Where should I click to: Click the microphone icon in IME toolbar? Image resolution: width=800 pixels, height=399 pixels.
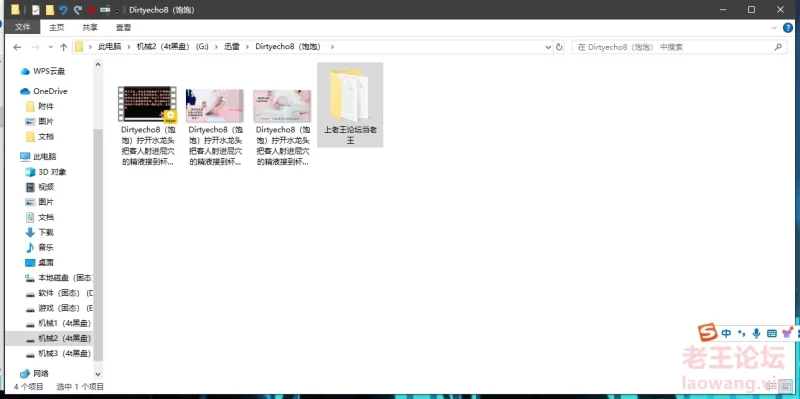pyautogui.click(x=756, y=333)
